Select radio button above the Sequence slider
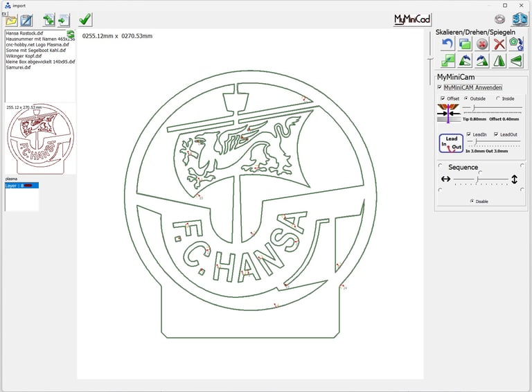This screenshot has height=392, width=532. (x=481, y=172)
